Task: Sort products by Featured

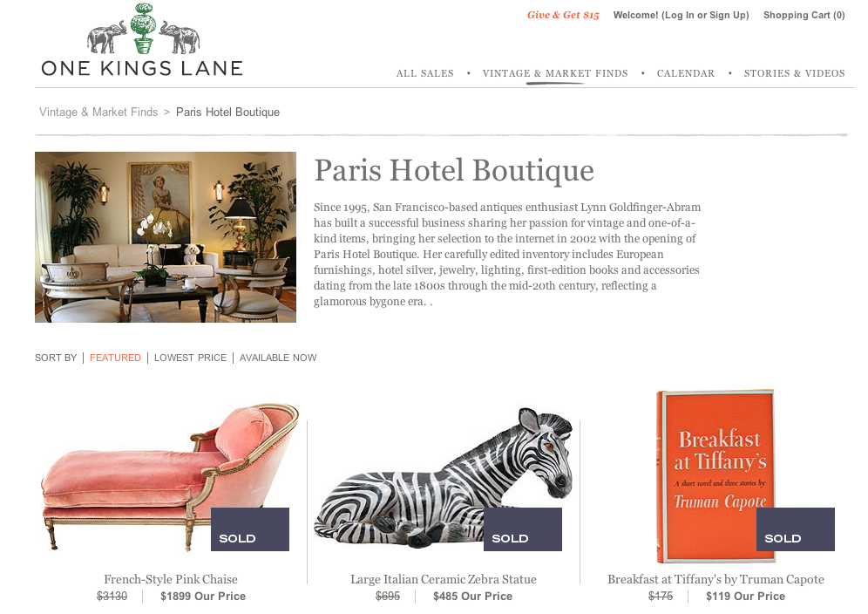Action: (x=115, y=358)
